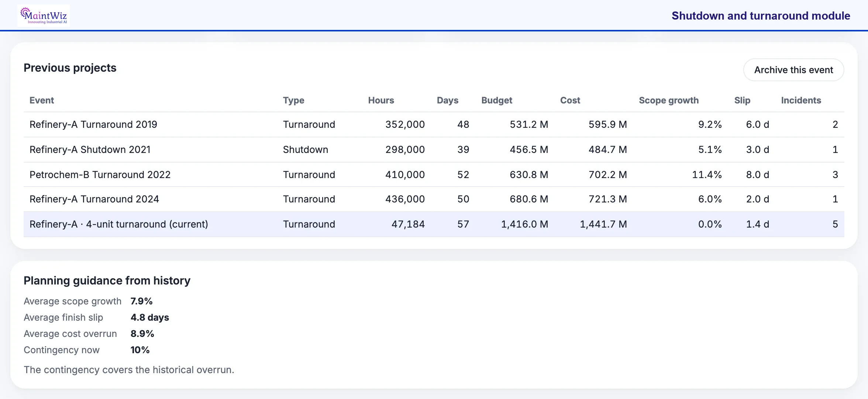868x399 pixels.
Task: Click the 1,441.7 M cost cell
Action: 603,224
